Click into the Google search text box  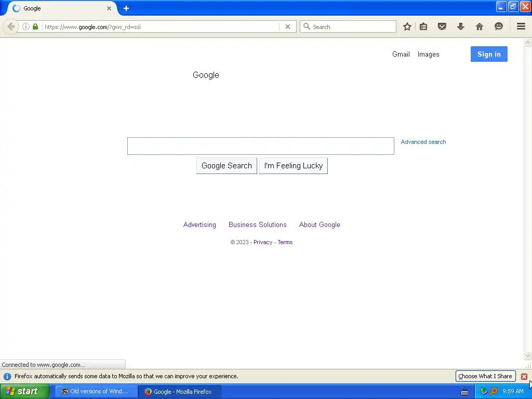point(261,146)
